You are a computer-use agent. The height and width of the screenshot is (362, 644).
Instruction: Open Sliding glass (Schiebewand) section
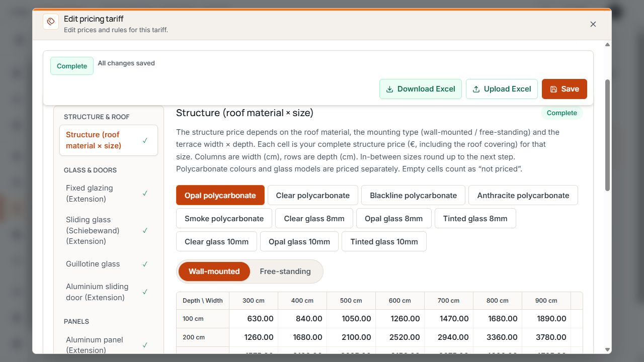point(109,231)
